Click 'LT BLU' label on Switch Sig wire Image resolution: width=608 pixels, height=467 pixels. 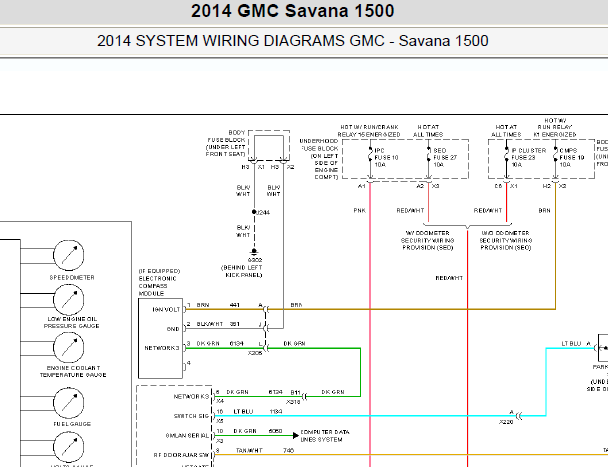243,412
